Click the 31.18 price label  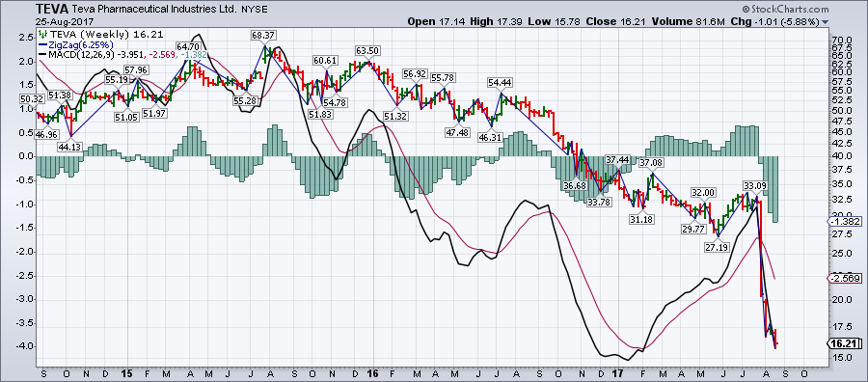tap(641, 219)
